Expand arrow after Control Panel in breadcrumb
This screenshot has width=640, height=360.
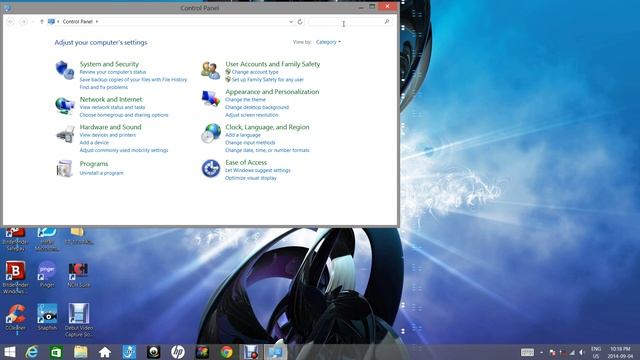tap(97, 22)
